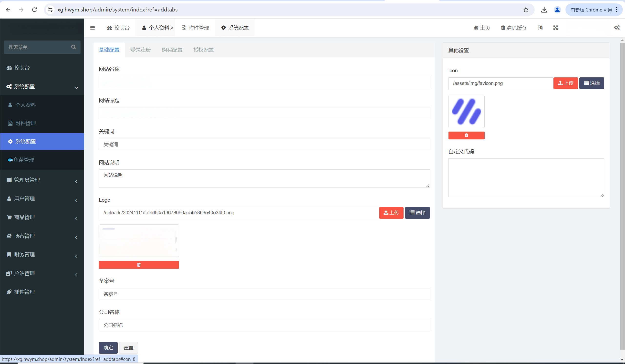Click the language switch icon
Screen dimensions: 625x364
(540, 28)
